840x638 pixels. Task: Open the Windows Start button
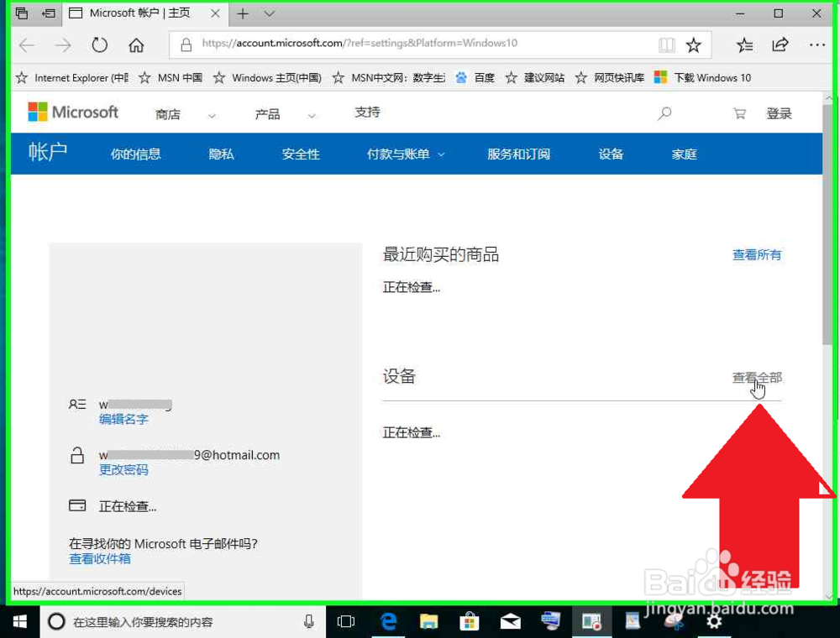(20, 621)
